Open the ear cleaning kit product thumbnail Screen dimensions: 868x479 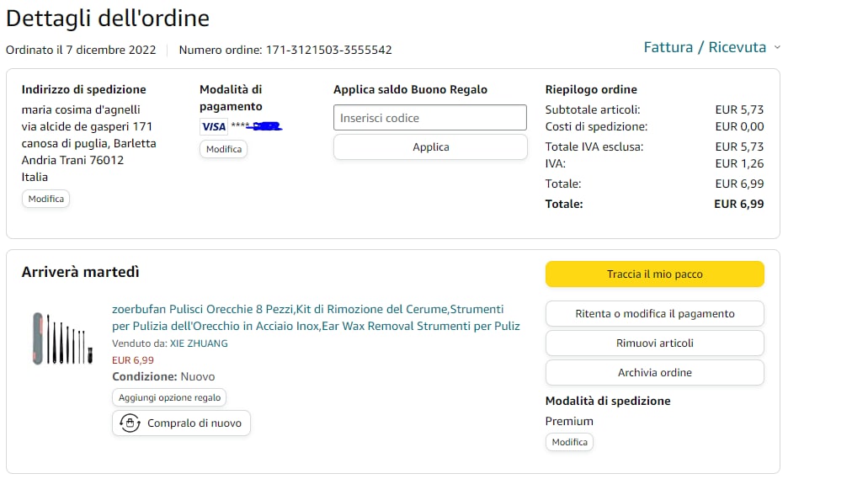click(62, 338)
